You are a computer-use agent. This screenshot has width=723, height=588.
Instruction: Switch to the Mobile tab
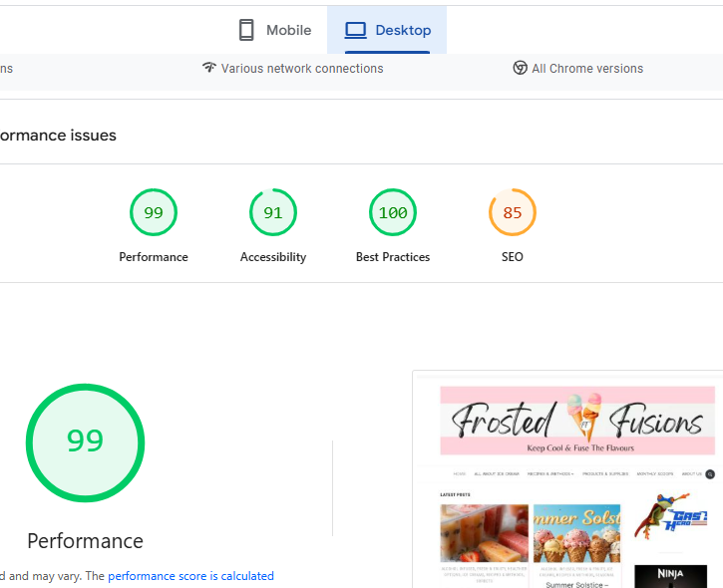pos(275,30)
